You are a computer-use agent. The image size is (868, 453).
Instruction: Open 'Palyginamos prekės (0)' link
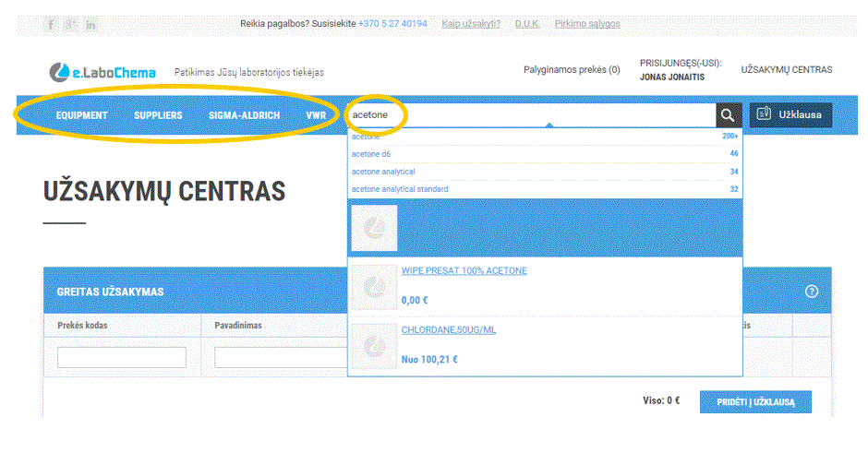click(x=572, y=70)
